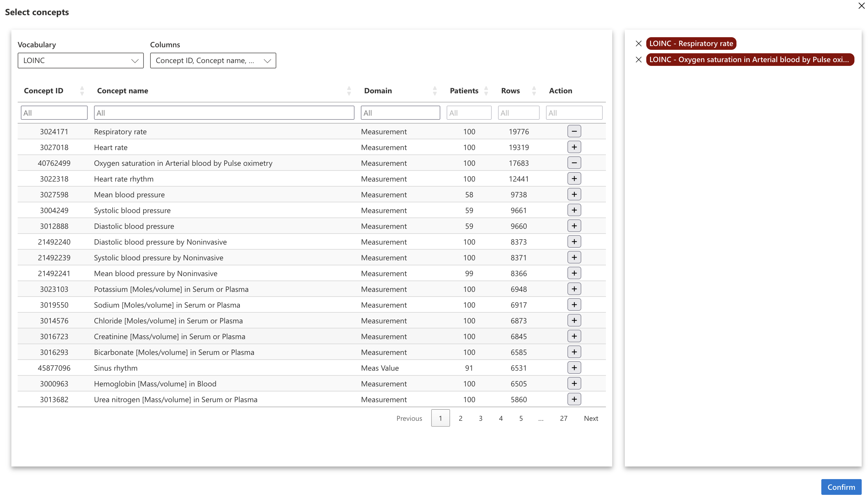Image resolution: width=868 pixels, height=498 pixels.
Task: Focus the Concept ID filter field
Action: [x=54, y=113]
